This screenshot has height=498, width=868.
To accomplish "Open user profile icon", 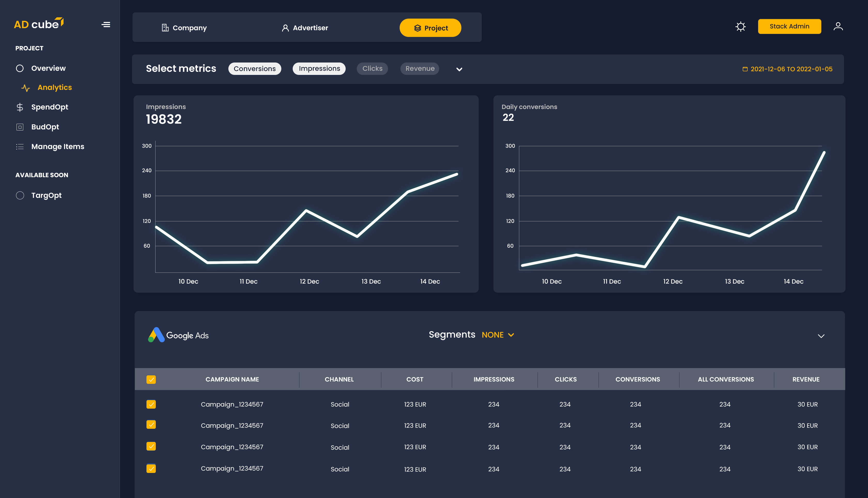I will point(838,26).
